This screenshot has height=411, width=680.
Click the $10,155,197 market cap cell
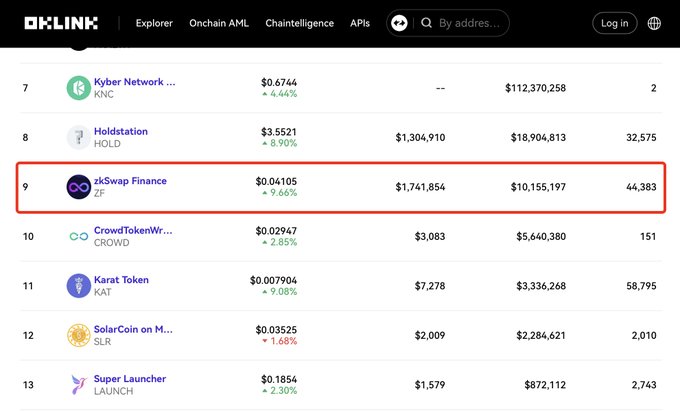coord(538,187)
